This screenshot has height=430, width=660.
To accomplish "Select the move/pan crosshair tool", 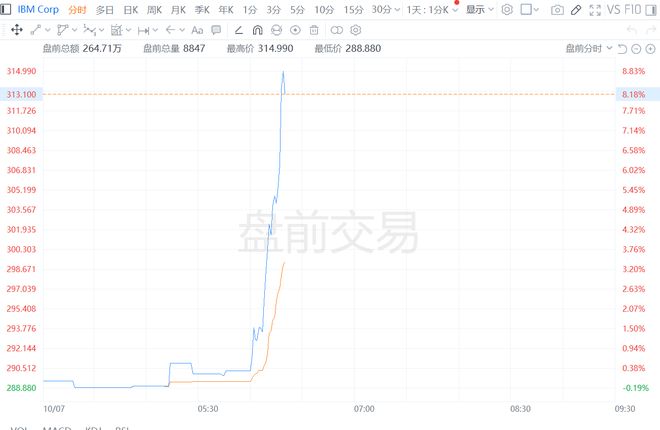I will point(16,30).
